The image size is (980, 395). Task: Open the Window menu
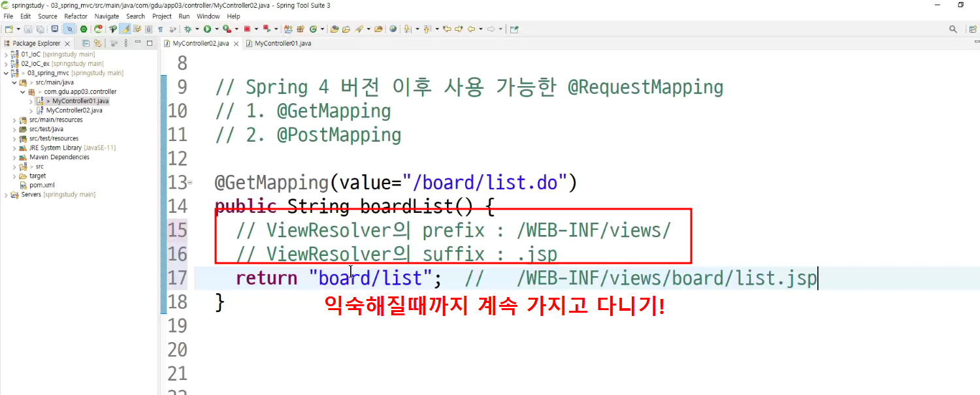(x=208, y=16)
